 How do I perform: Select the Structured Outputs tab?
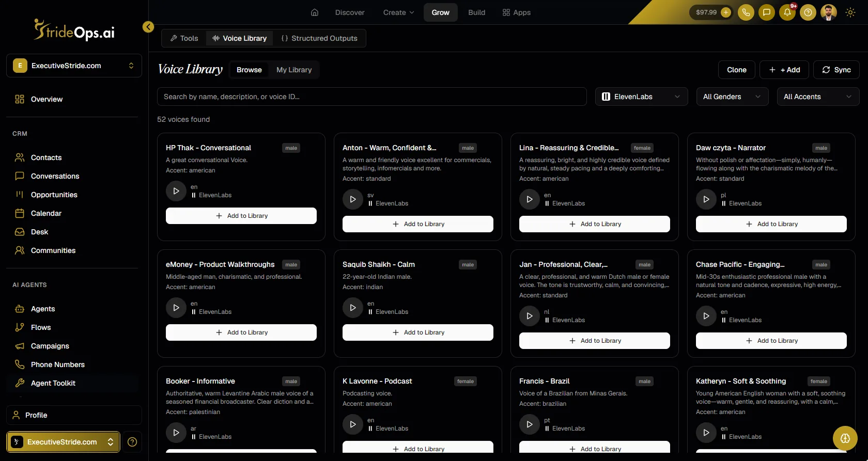tap(319, 38)
